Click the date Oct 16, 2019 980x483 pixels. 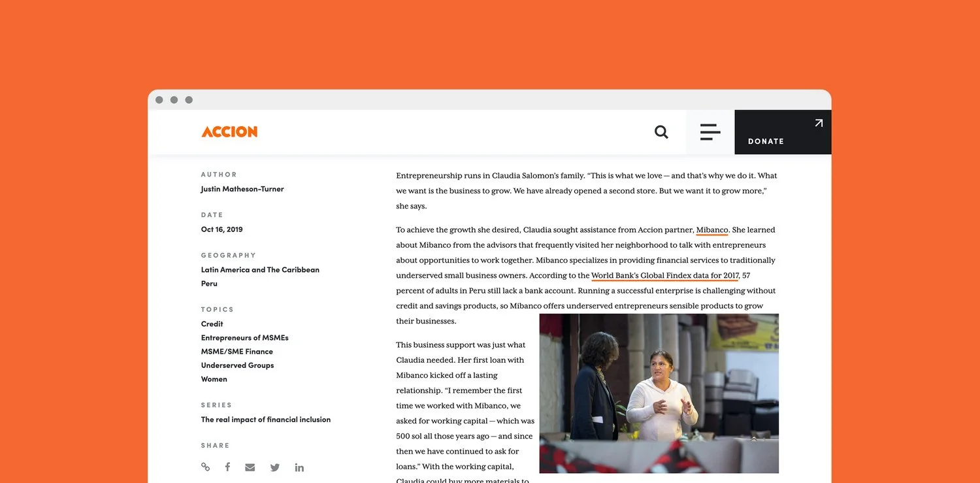click(221, 229)
